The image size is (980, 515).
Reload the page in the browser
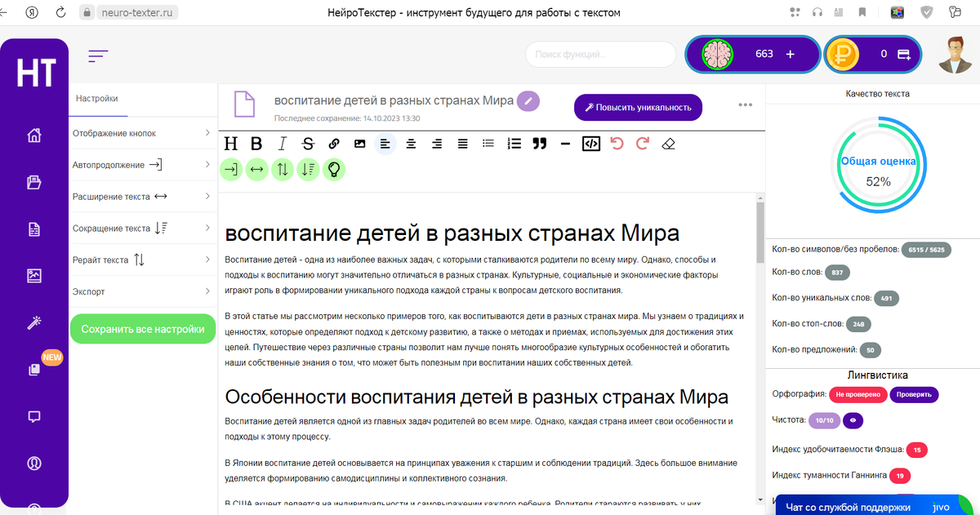tap(61, 12)
